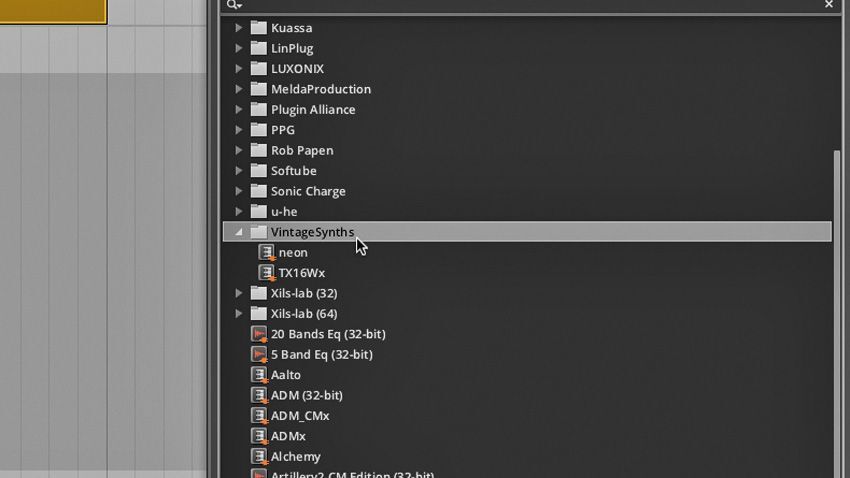Click the Aalto instrument icon
Image resolution: width=850 pixels, height=478 pixels.
259,375
